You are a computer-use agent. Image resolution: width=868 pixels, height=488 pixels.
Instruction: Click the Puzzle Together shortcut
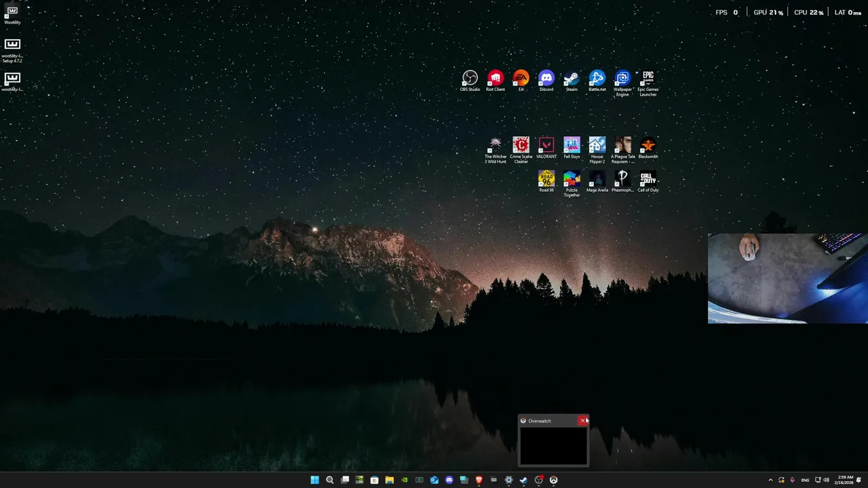[572, 184]
